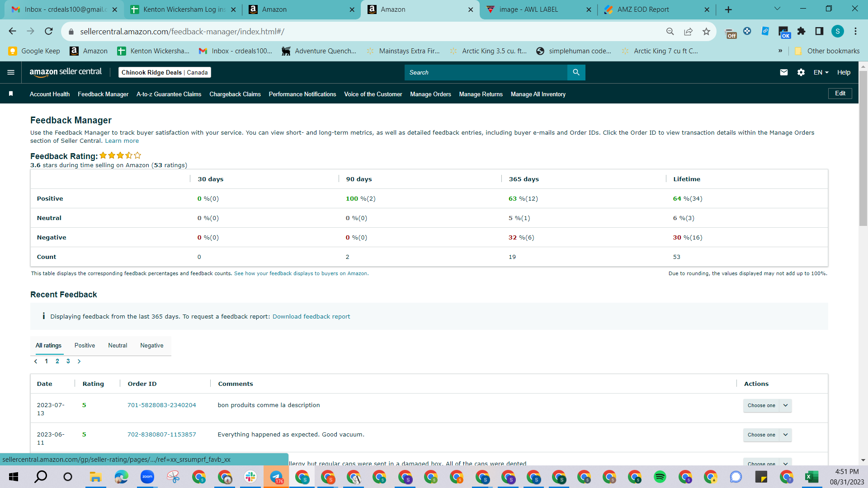Open the Chrome three-dot menu

(855, 31)
